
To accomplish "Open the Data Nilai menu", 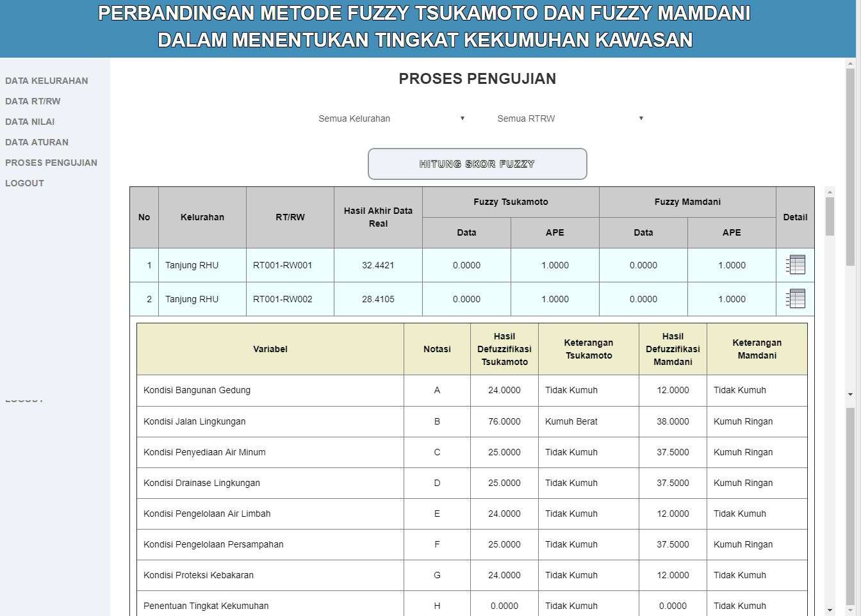I will (x=30, y=122).
